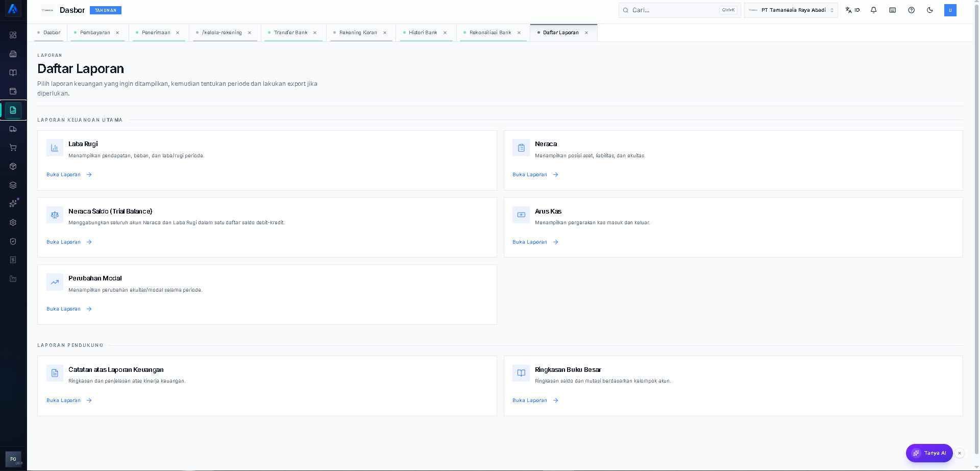Open Neraca Saldo (Trial Balance) report link
The height and width of the screenshot is (471, 980).
[69, 242]
